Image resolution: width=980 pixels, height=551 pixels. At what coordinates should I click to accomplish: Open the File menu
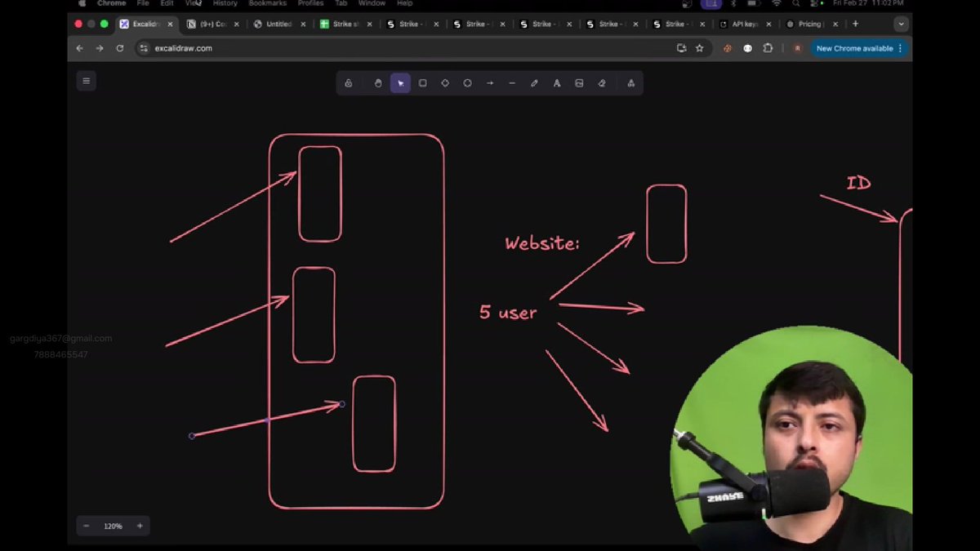[143, 3]
